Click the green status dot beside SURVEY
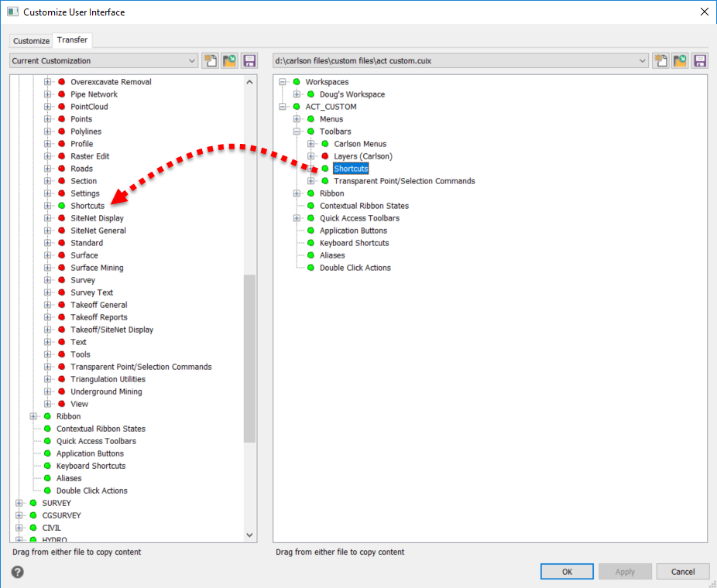 click(33, 503)
